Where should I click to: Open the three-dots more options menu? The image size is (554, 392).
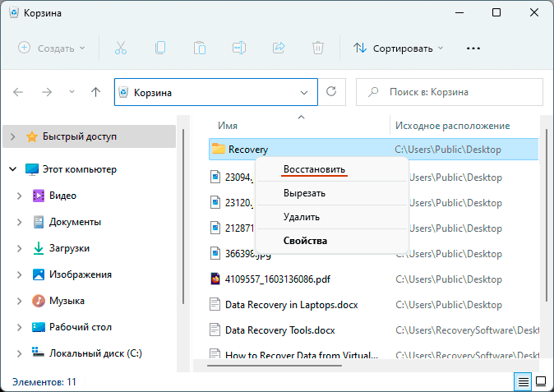point(473,48)
